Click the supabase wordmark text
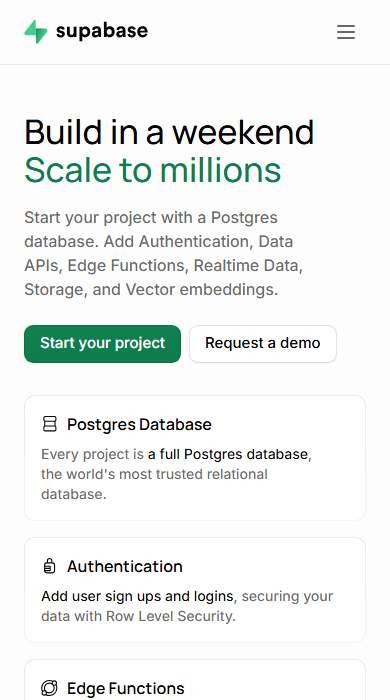390x700 pixels. pos(102,31)
